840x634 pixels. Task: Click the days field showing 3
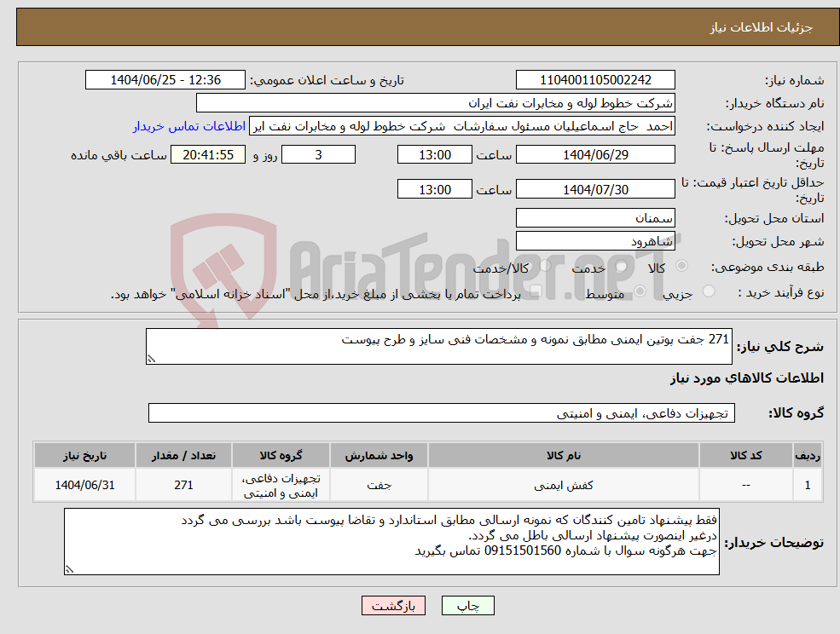click(x=318, y=154)
